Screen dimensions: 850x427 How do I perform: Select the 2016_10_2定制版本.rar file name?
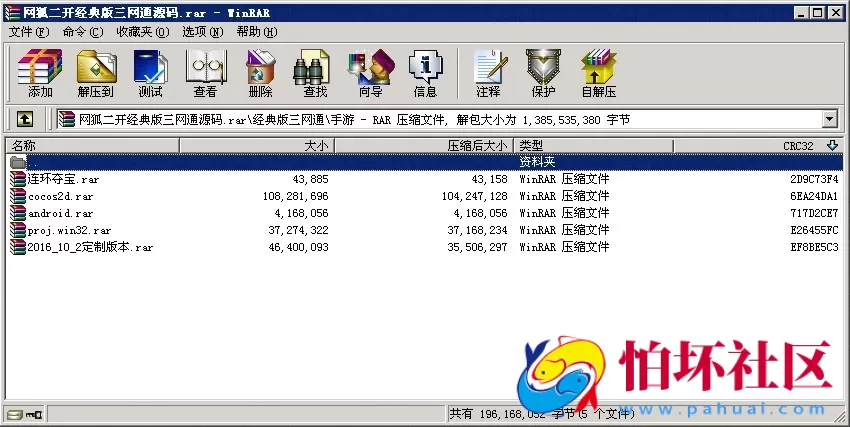[91, 247]
